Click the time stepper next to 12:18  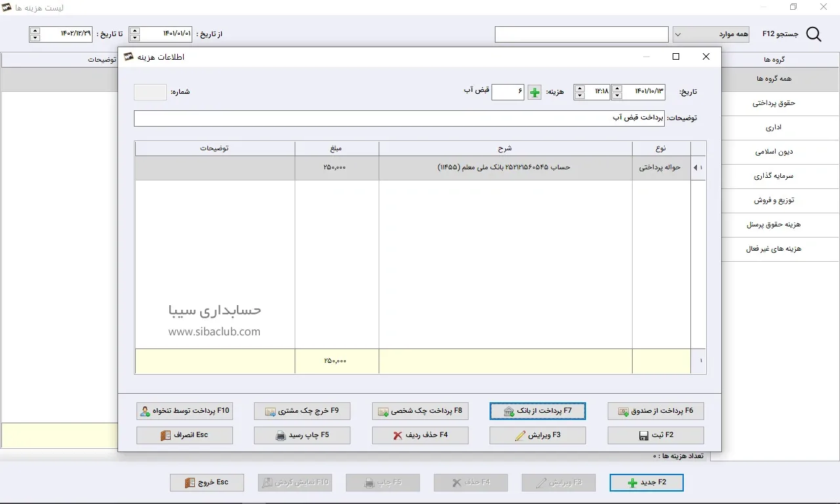tap(579, 93)
